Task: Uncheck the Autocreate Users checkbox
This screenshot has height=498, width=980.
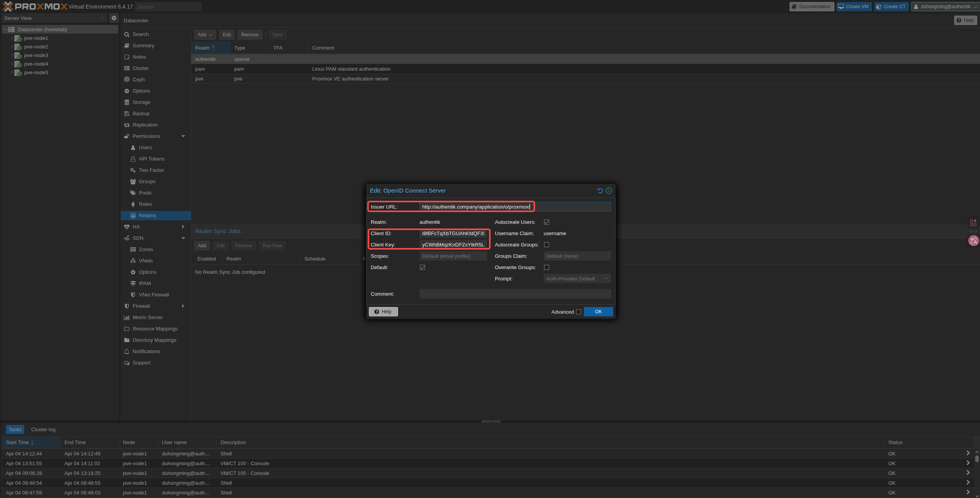Action: (546, 222)
